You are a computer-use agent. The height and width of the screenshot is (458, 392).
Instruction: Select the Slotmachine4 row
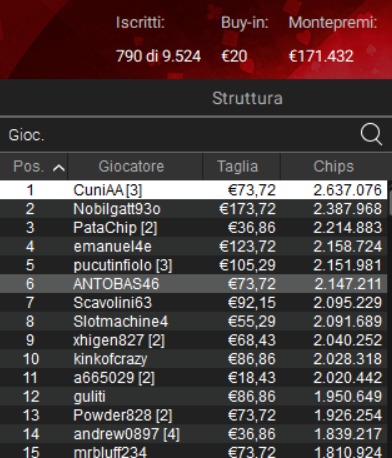click(194, 321)
